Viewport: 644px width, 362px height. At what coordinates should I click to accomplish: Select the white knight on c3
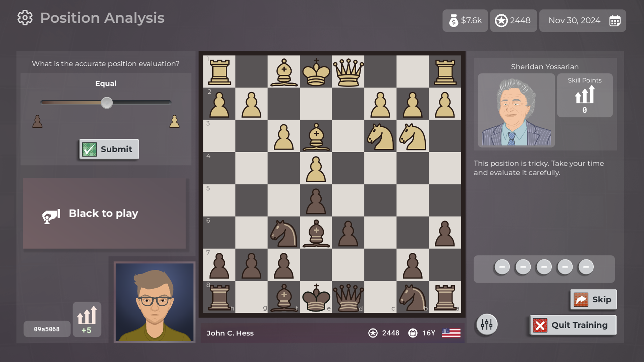(380, 136)
